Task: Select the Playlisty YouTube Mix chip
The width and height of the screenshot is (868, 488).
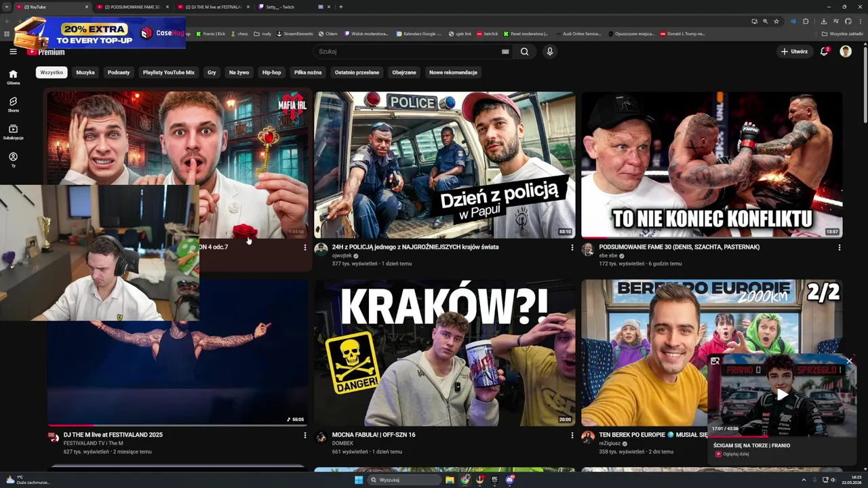Action: (169, 73)
